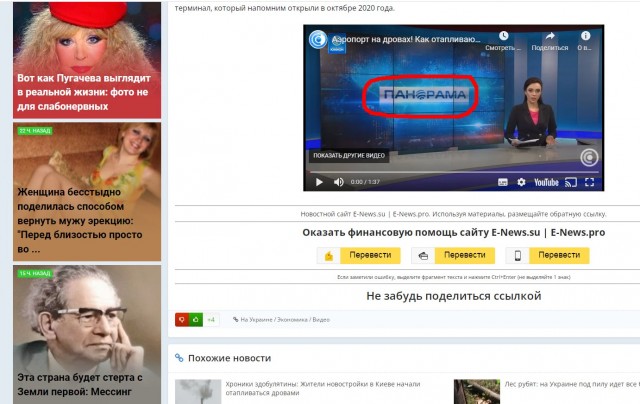Open video on YouTube logo
Screen dimensions: 640x404
tap(546, 182)
